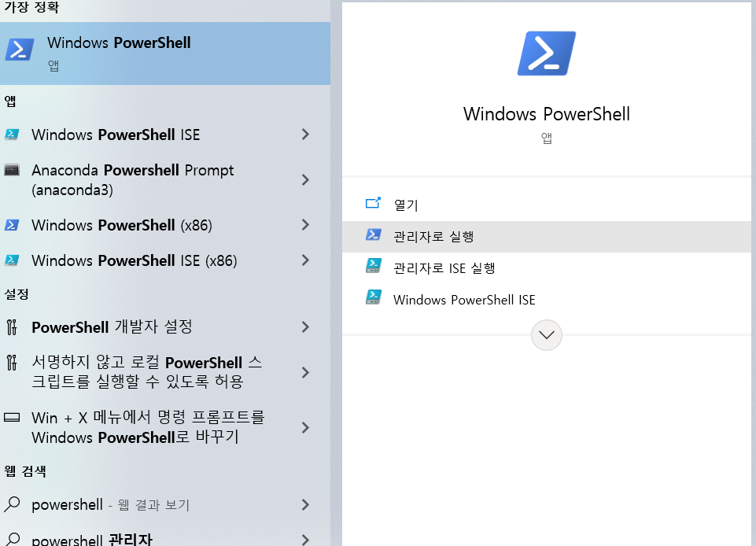Image resolution: width=756 pixels, height=546 pixels.
Task: Click the 웹 검색 section header
Action: [25, 470]
